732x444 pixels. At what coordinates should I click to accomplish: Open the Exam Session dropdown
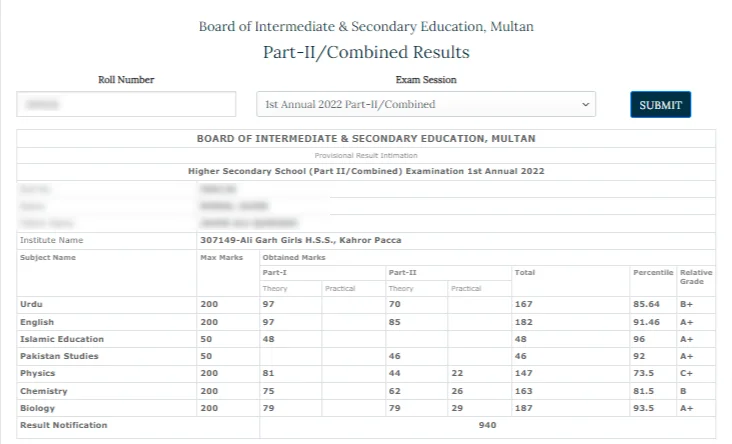click(425, 104)
